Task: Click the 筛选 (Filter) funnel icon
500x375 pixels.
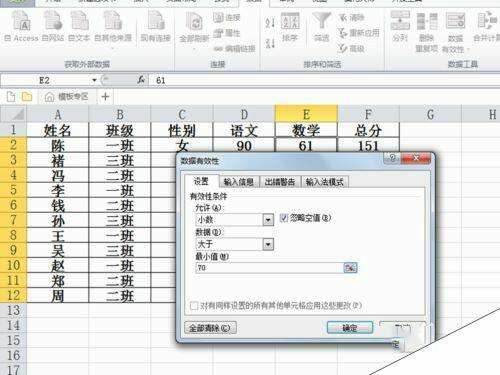Action: coord(322,21)
